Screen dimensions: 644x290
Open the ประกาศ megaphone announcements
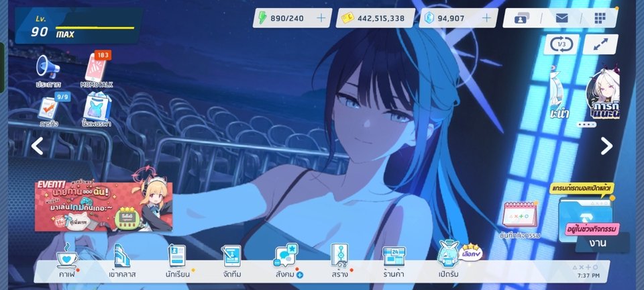[48, 70]
